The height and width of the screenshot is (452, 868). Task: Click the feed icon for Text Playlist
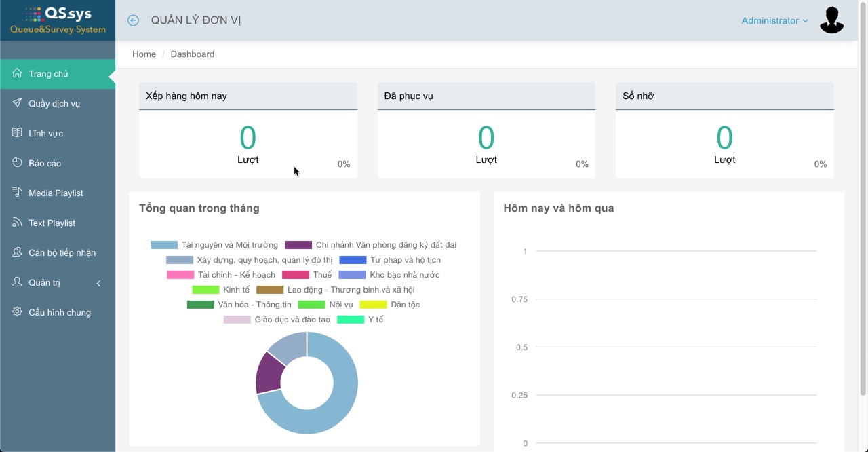[17, 223]
